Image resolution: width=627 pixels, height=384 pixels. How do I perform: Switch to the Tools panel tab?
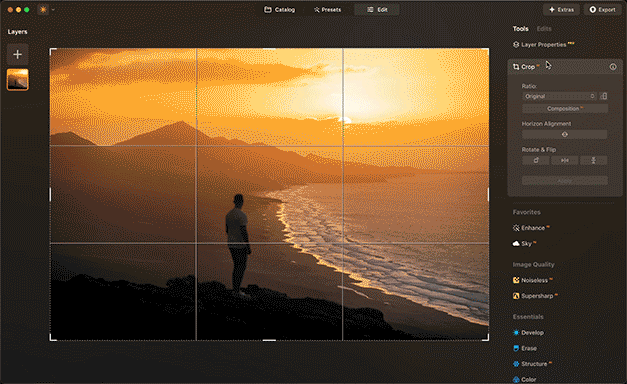click(x=521, y=29)
